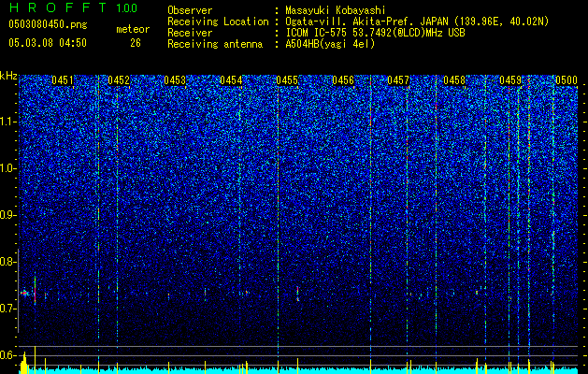Click the Receiving Location label

(218, 22)
